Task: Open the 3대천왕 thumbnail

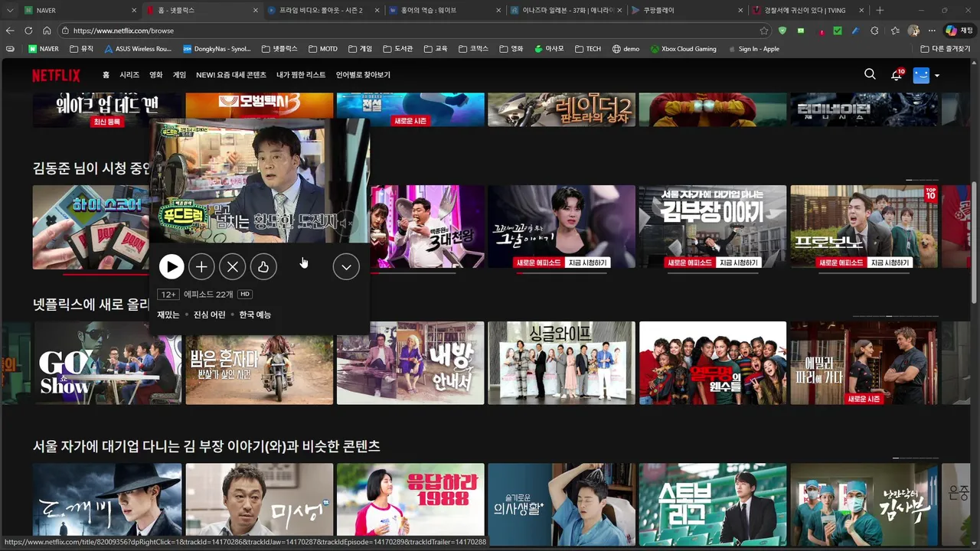Action: tap(427, 227)
